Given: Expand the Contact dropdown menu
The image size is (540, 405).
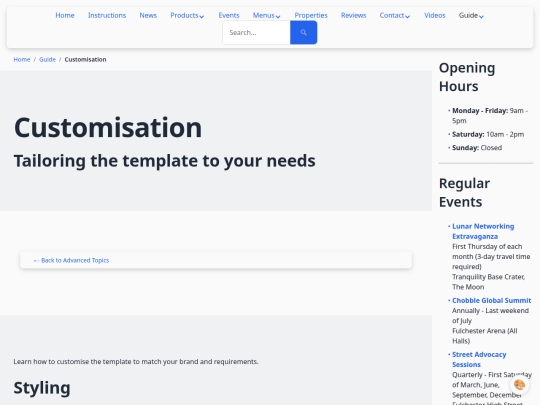Looking at the screenshot, I should click(395, 15).
